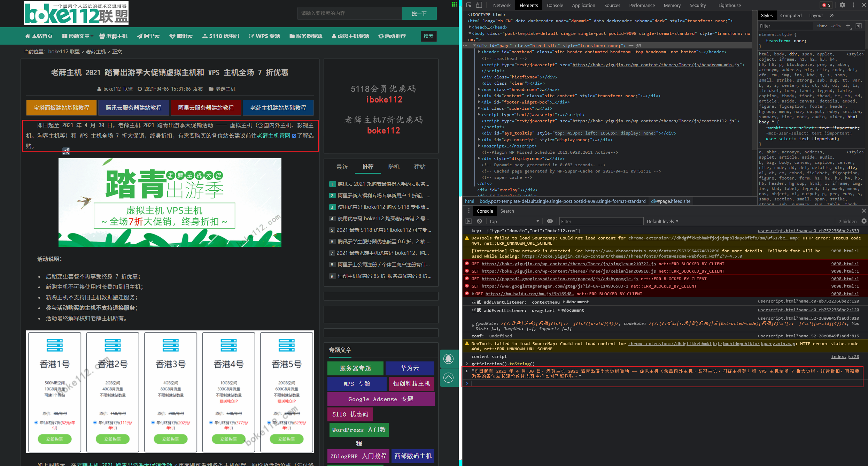Clear console with the ban icon
Viewport: 868px width, 466px height.
pyautogui.click(x=480, y=221)
